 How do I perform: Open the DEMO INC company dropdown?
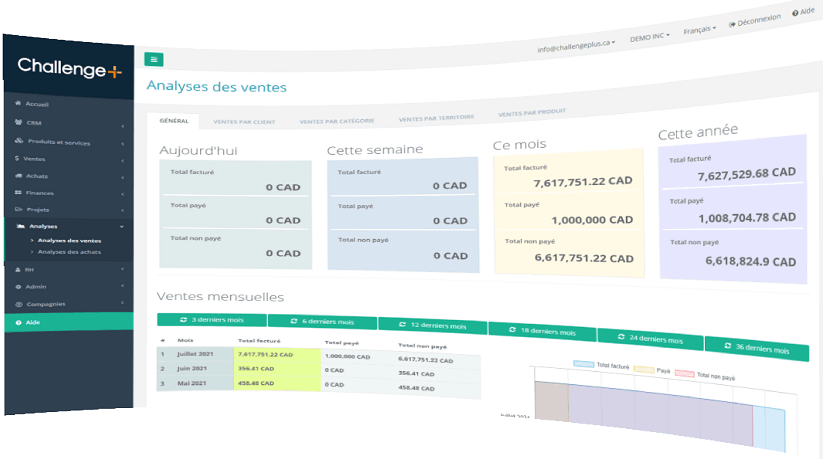point(651,37)
